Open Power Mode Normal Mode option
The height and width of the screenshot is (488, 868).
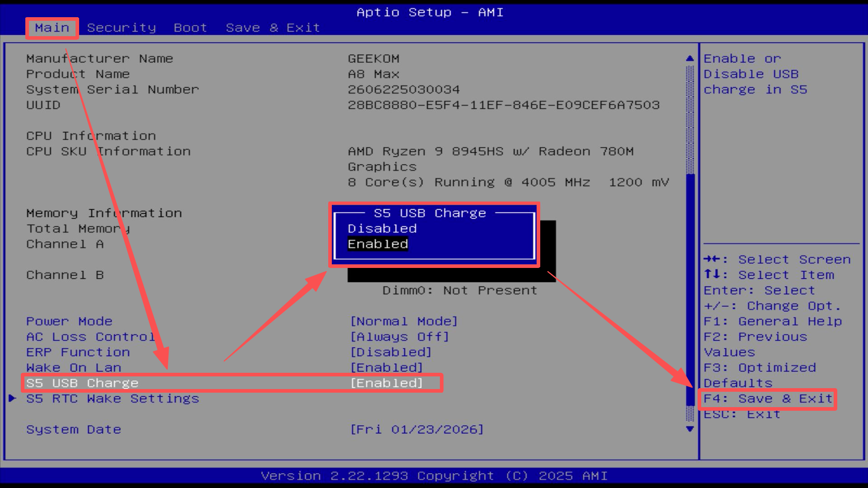click(404, 321)
